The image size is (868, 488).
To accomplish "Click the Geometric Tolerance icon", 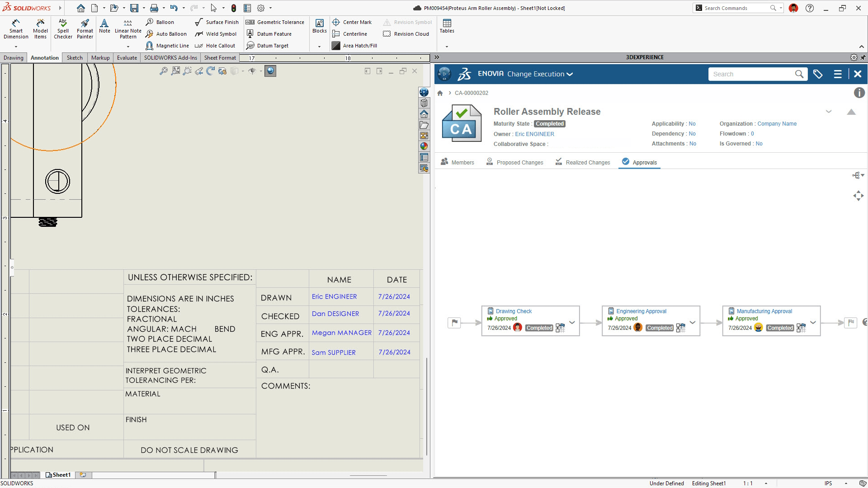I will 250,22.
